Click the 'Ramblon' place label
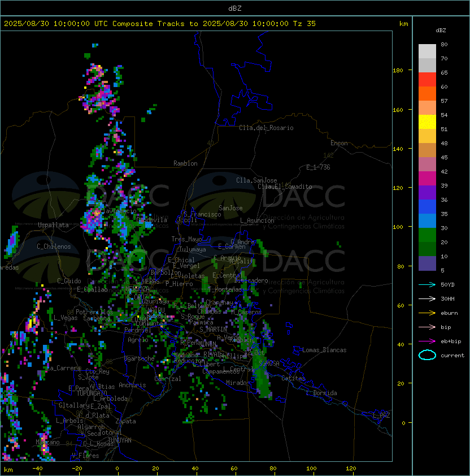 coord(185,163)
